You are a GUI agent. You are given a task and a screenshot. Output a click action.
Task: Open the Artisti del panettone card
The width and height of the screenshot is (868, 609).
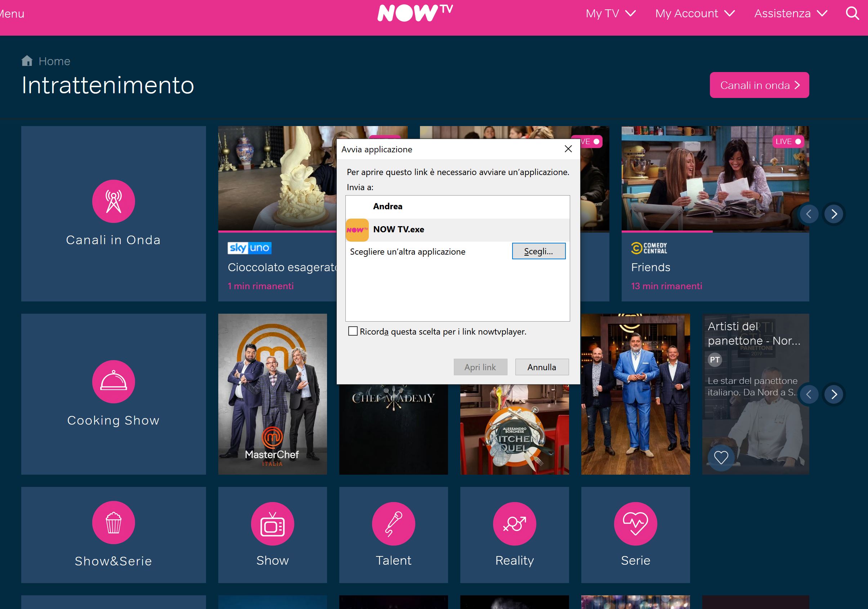pos(755,394)
